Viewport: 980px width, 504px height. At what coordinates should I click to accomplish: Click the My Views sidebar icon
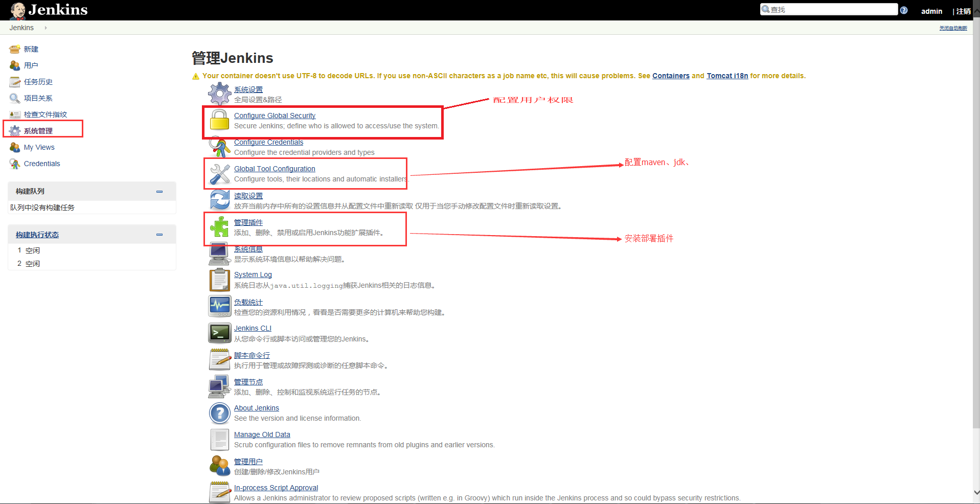[x=15, y=147]
